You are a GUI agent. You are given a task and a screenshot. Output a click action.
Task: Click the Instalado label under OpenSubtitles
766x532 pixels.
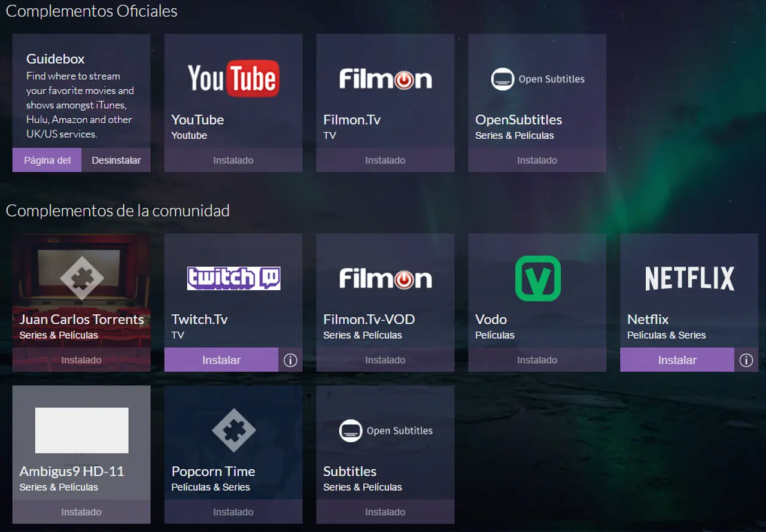point(537,160)
